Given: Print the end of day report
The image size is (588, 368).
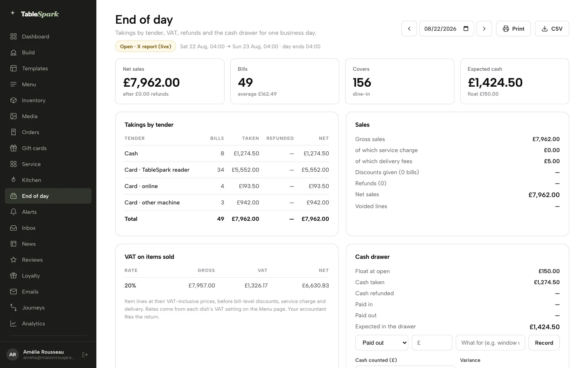Looking at the screenshot, I should 513,29.
